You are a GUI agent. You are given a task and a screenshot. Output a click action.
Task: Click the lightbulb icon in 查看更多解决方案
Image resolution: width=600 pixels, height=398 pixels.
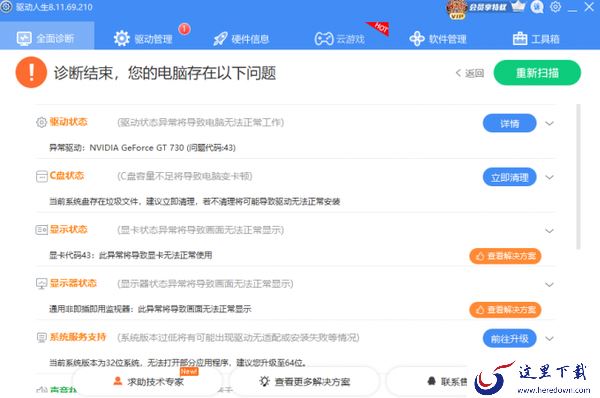264,381
